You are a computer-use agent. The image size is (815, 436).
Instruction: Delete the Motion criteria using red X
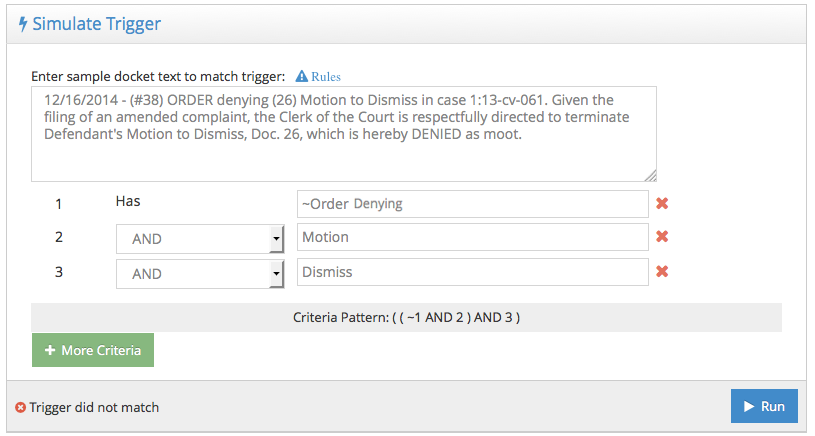coord(662,237)
